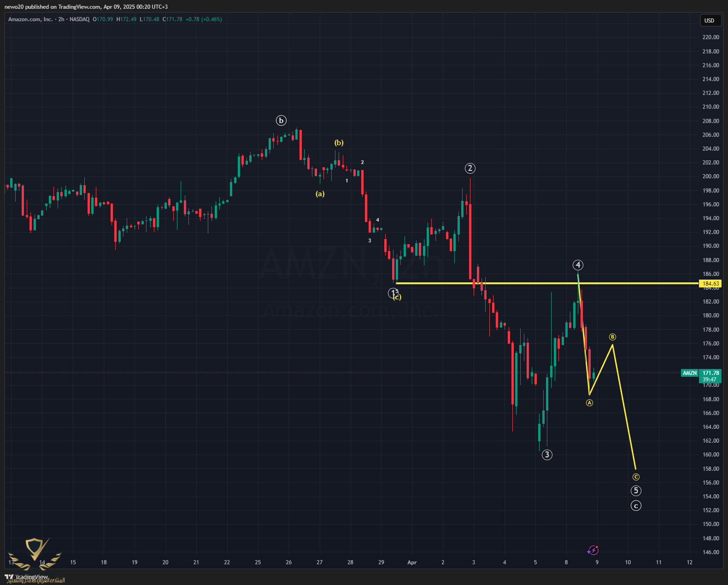728x585 pixels.
Task: Click the Apr label on time axis
Action: (412, 562)
